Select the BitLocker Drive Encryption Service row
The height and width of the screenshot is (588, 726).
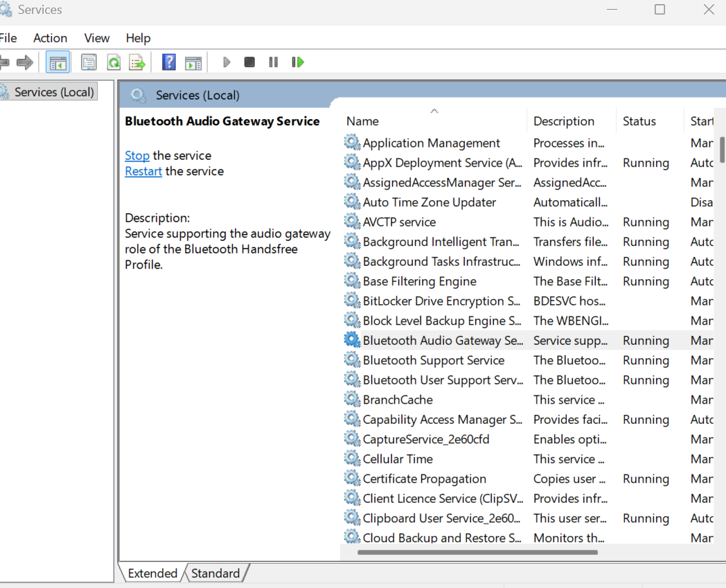point(529,301)
